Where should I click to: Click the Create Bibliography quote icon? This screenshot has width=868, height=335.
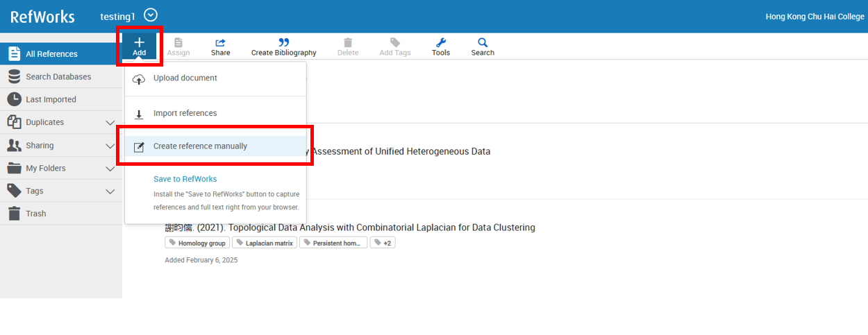(x=283, y=43)
